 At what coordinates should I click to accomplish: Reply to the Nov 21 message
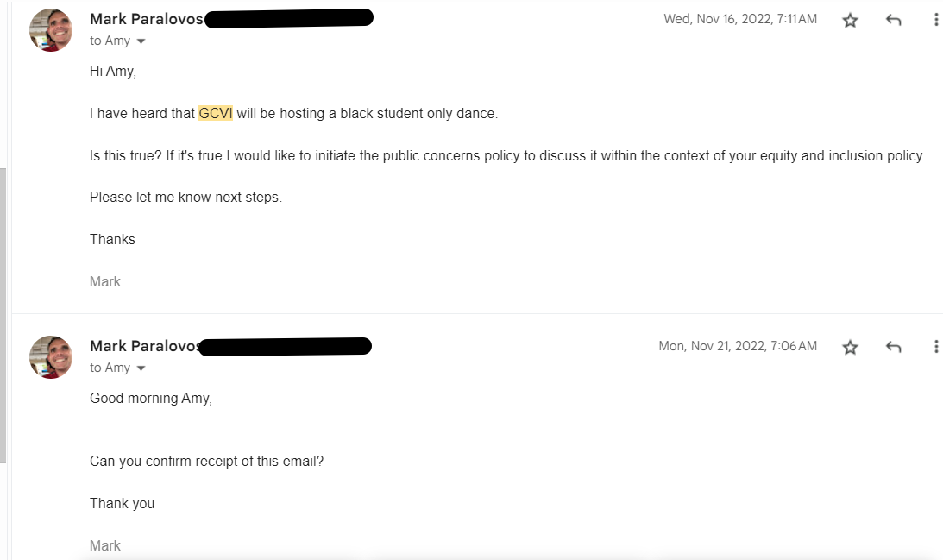pyautogui.click(x=893, y=347)
